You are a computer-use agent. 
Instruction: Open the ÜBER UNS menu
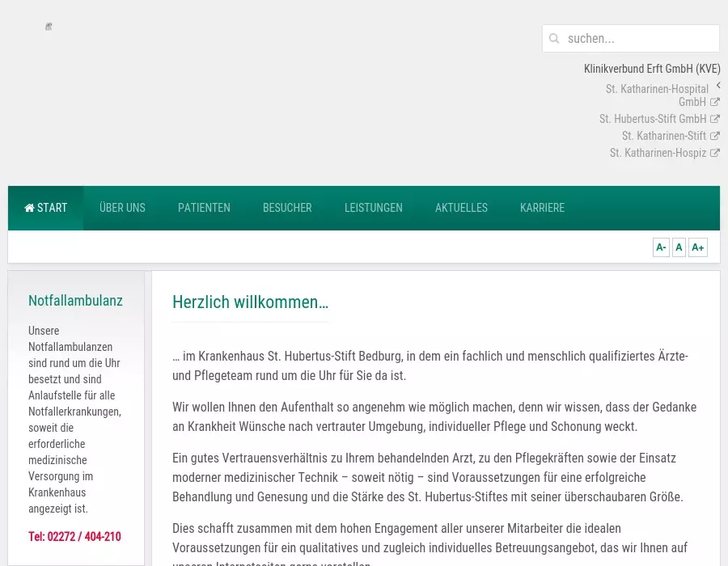[x=122, y=208]
